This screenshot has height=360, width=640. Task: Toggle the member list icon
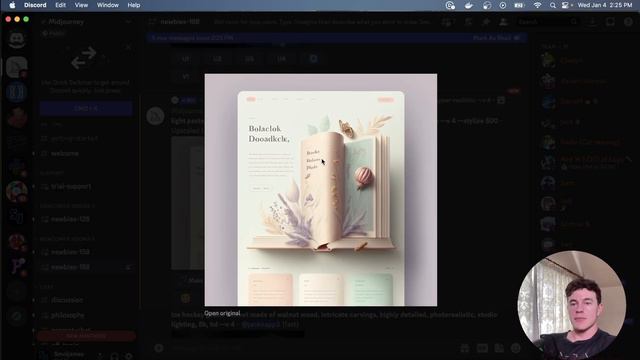[x=504, y=22]
